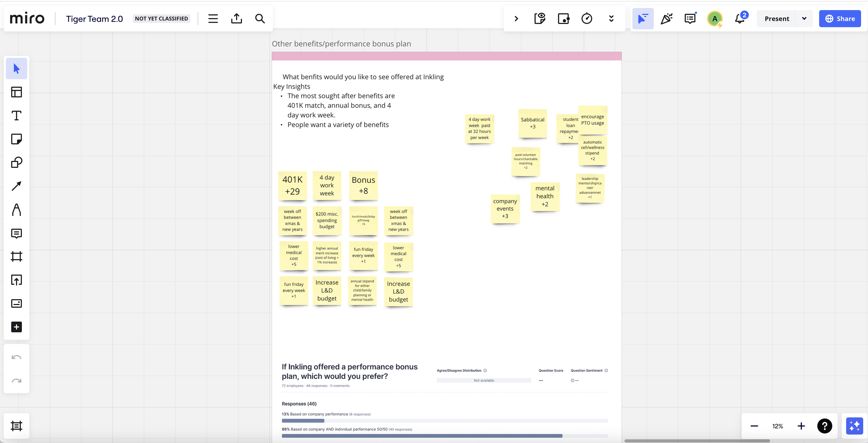The height and width of the screenshot is (443, 868).
Task: Select the 4 day work week sticky
Action: 327,186
